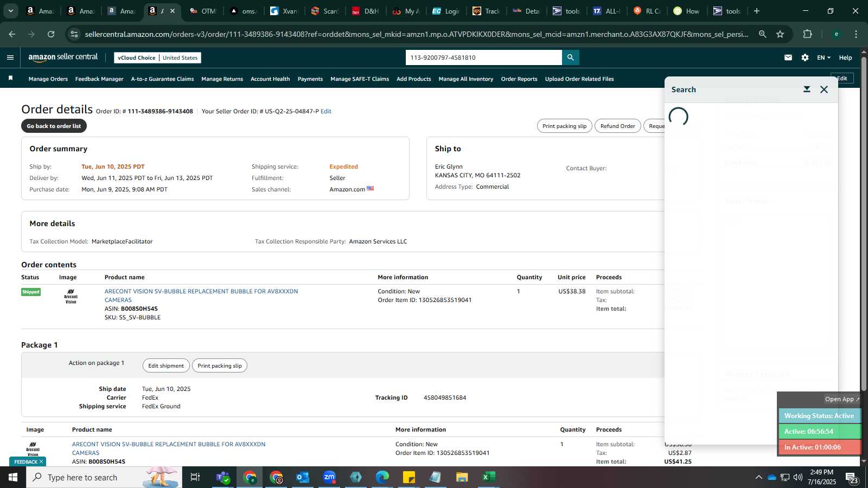This screenshot has height=488, width=868.
Task: Click Open App button
Action: click(843, 399)
